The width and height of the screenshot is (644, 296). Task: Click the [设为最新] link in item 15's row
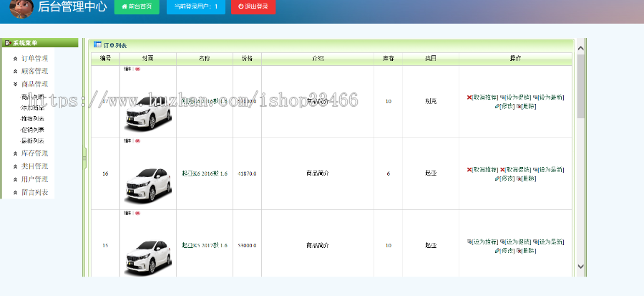click(x=551, y=242)
